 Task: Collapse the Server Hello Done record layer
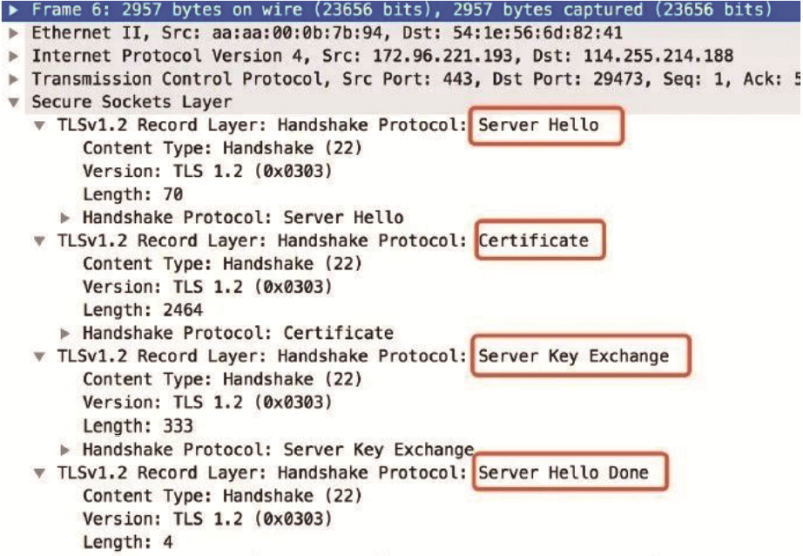[x=39, y=472]
